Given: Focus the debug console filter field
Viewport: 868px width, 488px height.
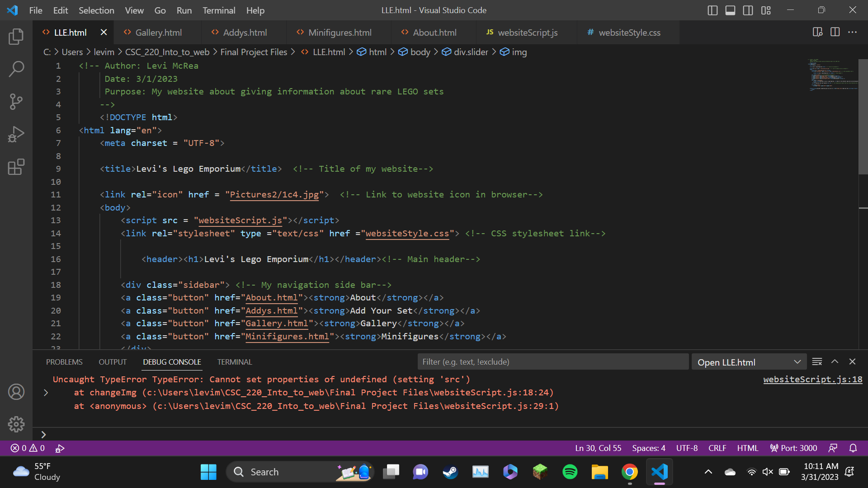Looking at the screenshot, I should click(552, 362).
